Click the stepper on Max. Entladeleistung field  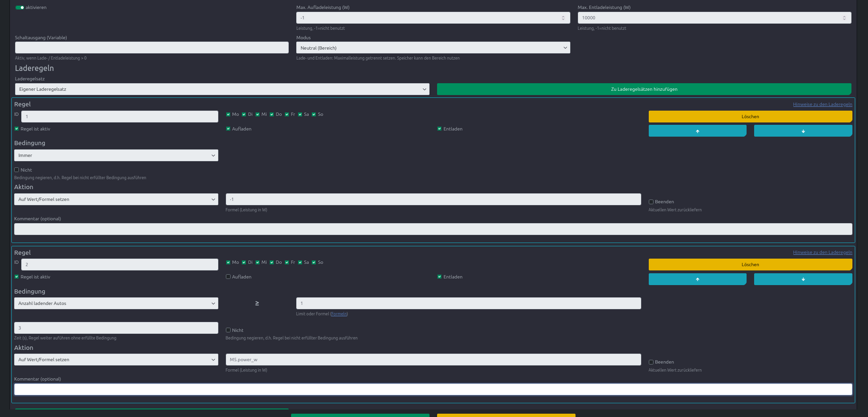(844, 18)
